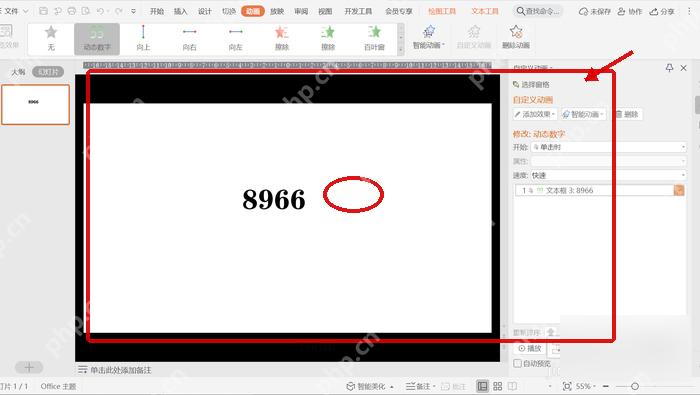The image size is (700, 395).
Task: Switch to reading view icon in status bar
Action: pos(512,386)
